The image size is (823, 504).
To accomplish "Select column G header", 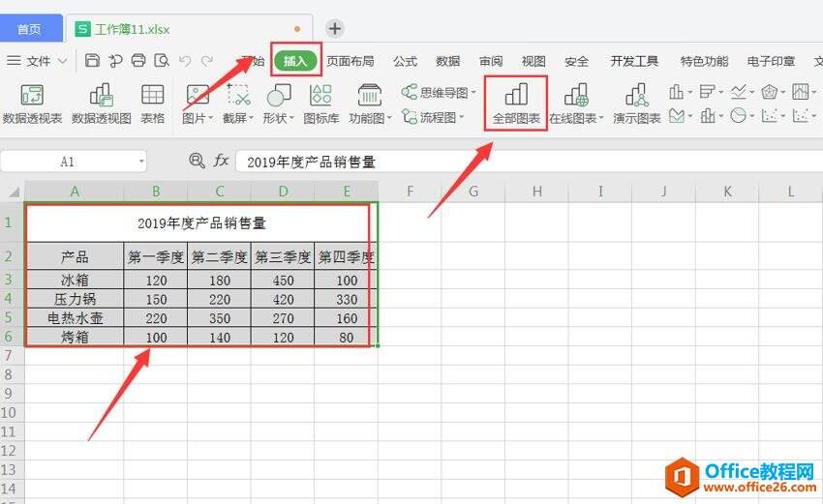I will 473,192.
